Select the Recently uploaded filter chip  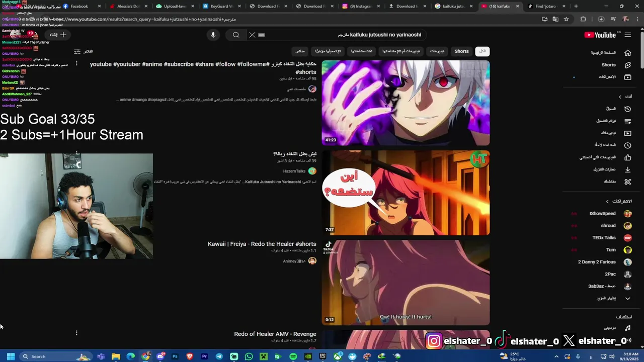point(328,51)
